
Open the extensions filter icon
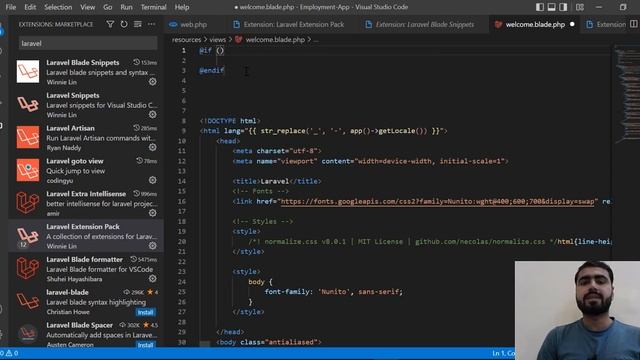110,24
